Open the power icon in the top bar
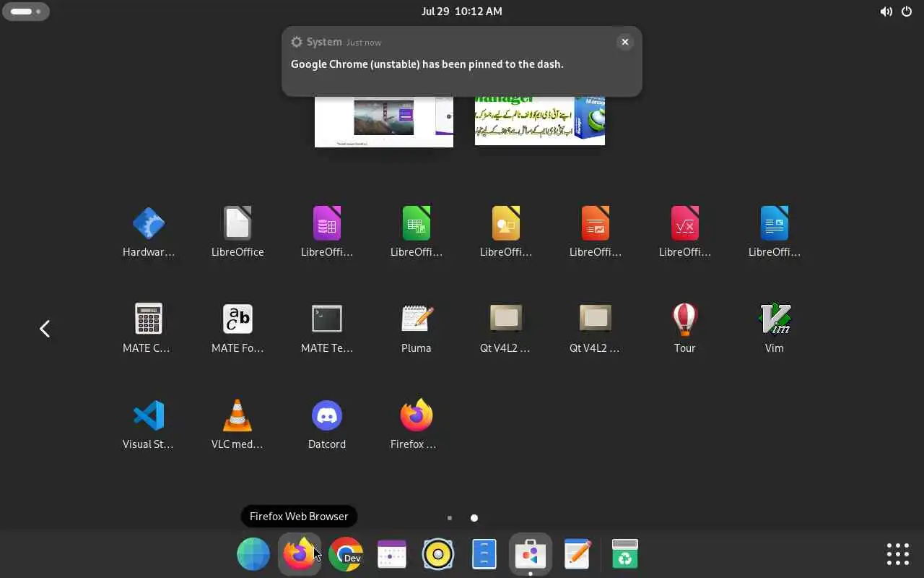The width and height of the screenshot is (924, 578). click(907, 12)
